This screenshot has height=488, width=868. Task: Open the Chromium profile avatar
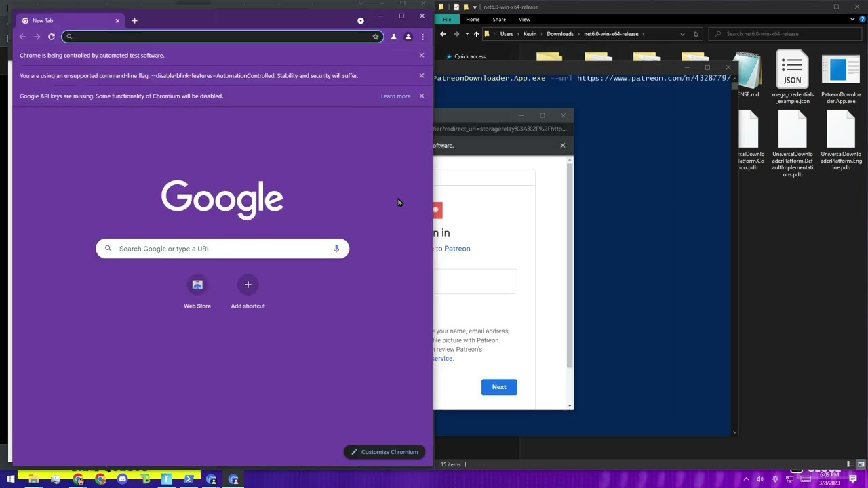click(x=408, y=37)
